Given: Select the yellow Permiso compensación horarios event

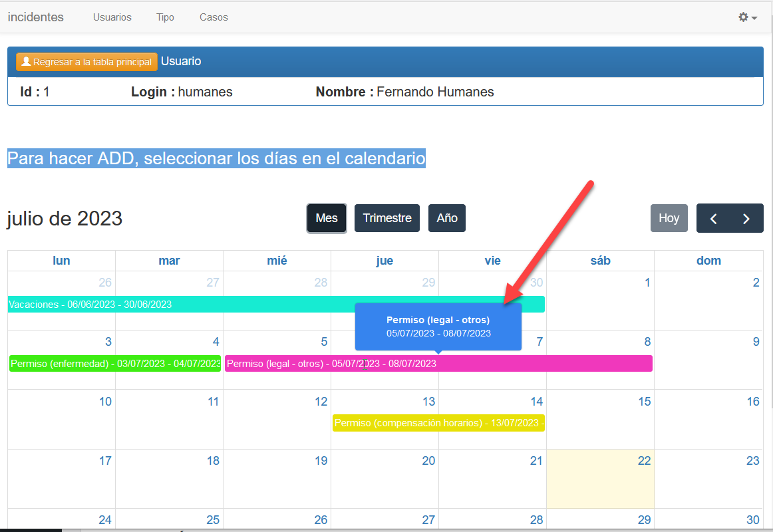Looking at the screenshot, I should pos(438,423).
